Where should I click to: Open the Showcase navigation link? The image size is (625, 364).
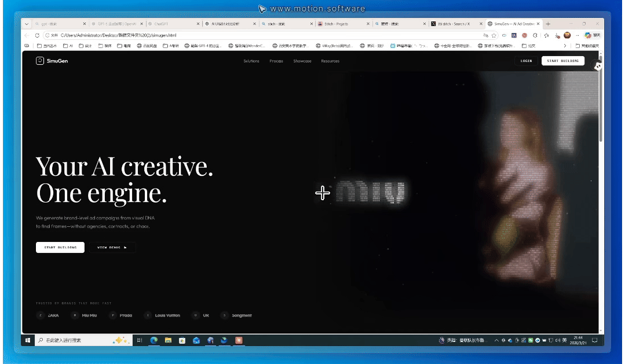click(x=302, y=61)
